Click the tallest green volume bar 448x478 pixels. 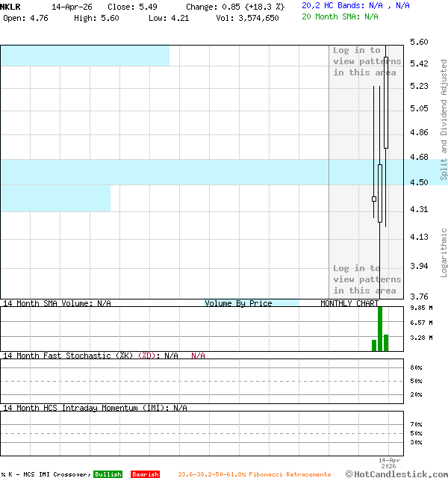(x=380, y=329)
